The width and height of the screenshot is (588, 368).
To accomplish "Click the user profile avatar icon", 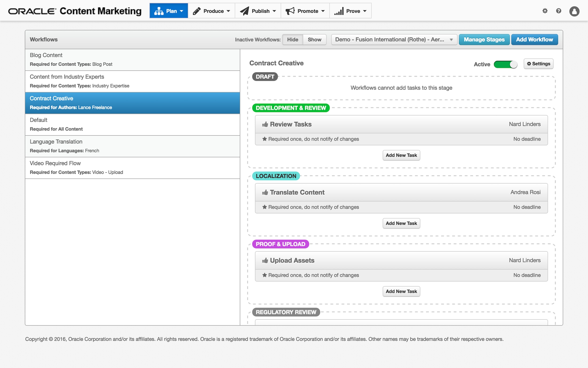I will (x=574, y=11).
